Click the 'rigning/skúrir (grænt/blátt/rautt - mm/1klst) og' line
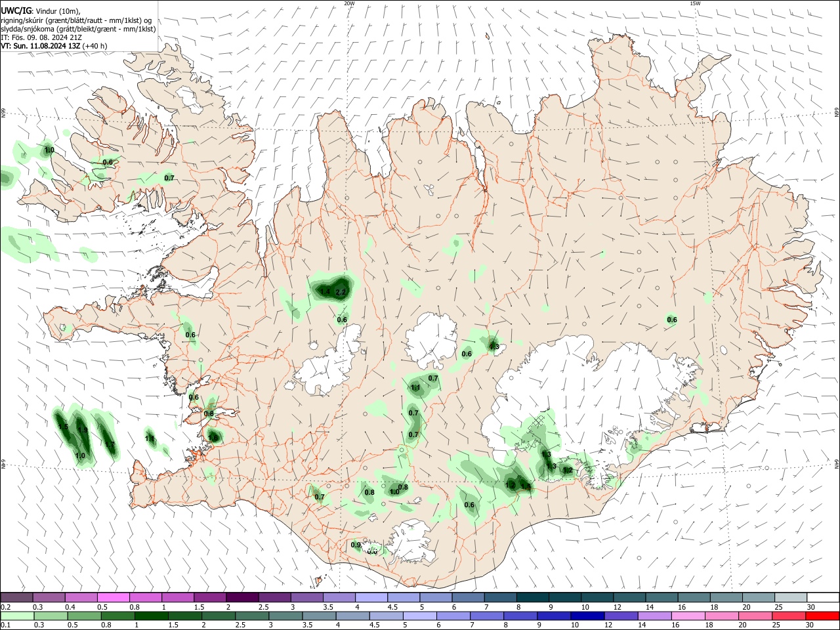 click(x=75, y=20)
